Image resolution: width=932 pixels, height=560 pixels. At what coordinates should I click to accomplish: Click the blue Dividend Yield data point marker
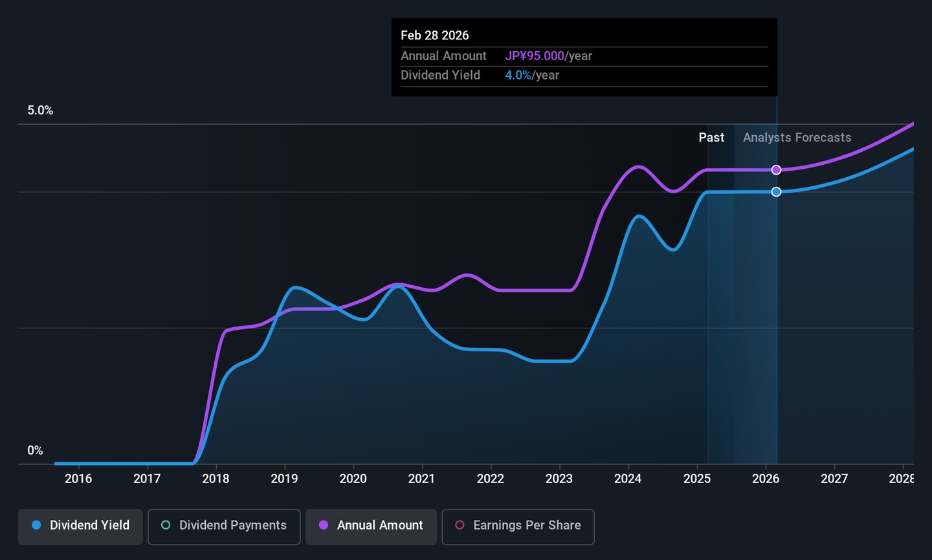click(x=776, y=192)
